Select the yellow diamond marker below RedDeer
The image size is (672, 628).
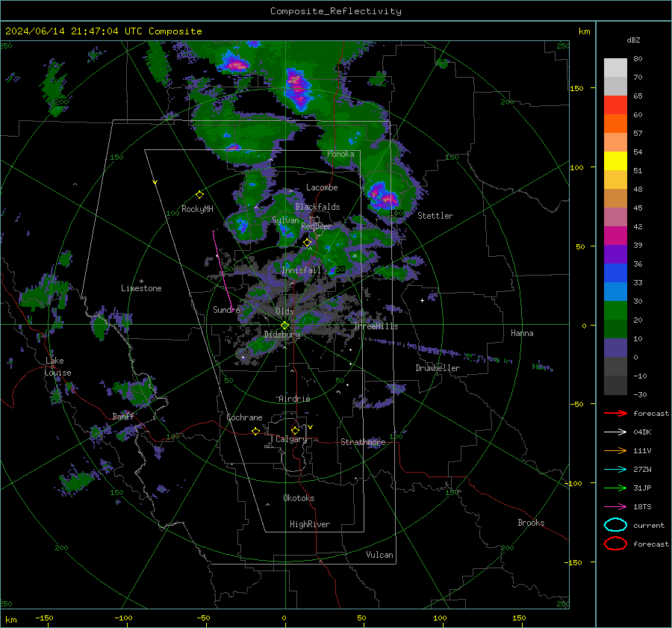pyautogui.click(x=307, y=243)
